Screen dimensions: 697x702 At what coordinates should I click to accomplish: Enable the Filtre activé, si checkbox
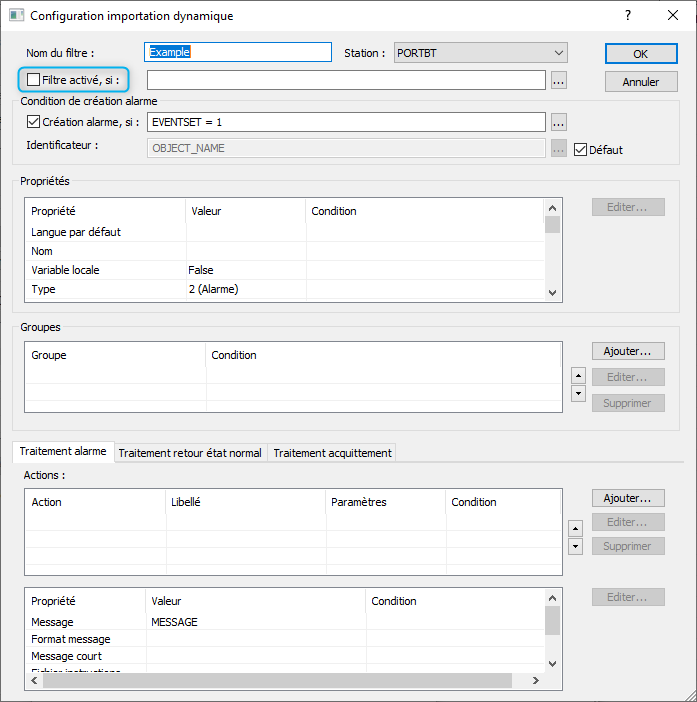click(x=34, y=79)
